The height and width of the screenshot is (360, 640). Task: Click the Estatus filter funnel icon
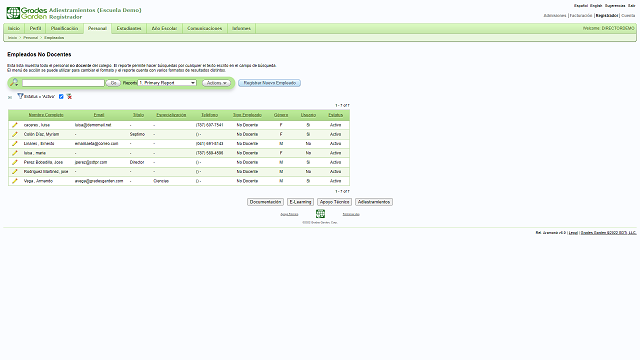[x=20, y=96]
